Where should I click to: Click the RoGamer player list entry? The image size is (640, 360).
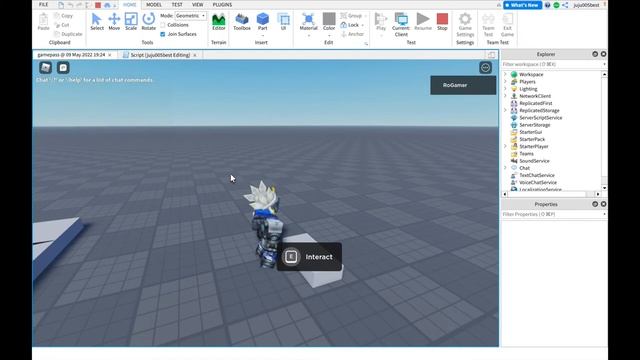coord(463,85)
